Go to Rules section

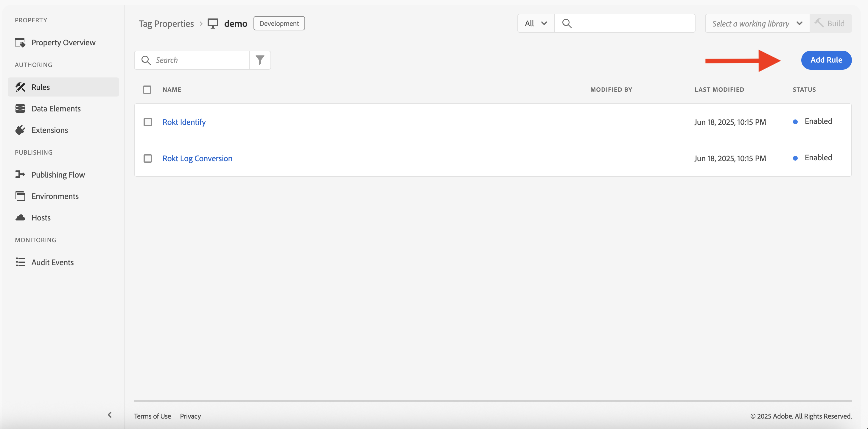tap(63, 87)
